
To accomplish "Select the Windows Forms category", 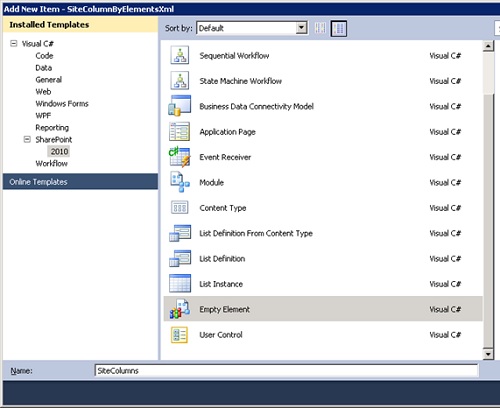I will point(62,104).
